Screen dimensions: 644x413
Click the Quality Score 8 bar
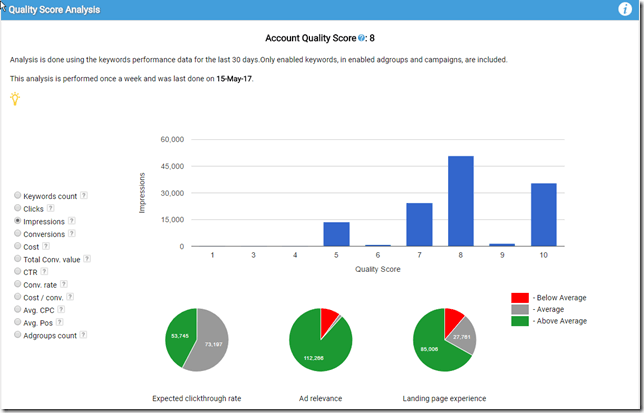(x=461, y=201)
